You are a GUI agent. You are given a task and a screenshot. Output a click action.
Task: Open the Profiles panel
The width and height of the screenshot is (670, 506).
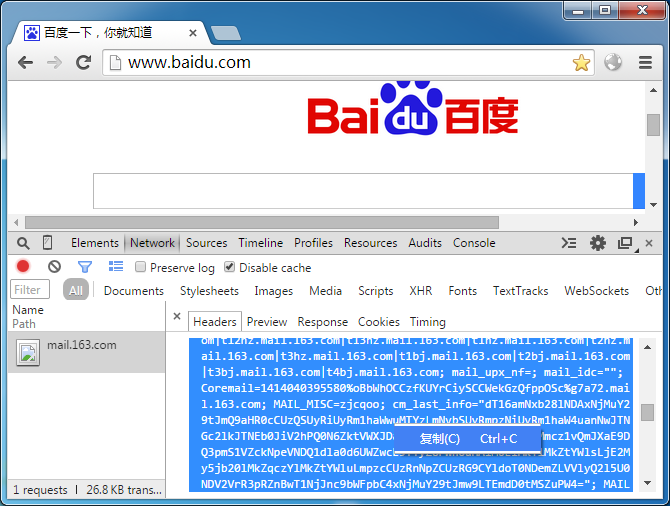(x=313, y=243)
